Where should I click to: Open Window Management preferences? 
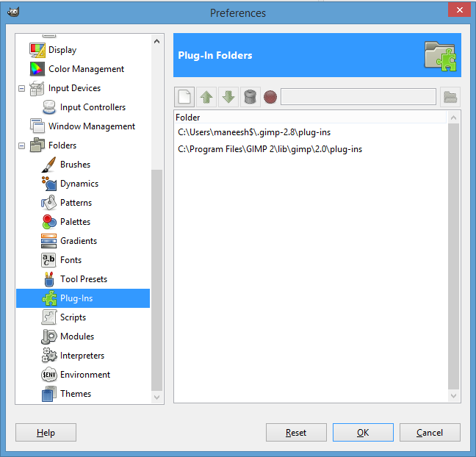click(92, 126)
